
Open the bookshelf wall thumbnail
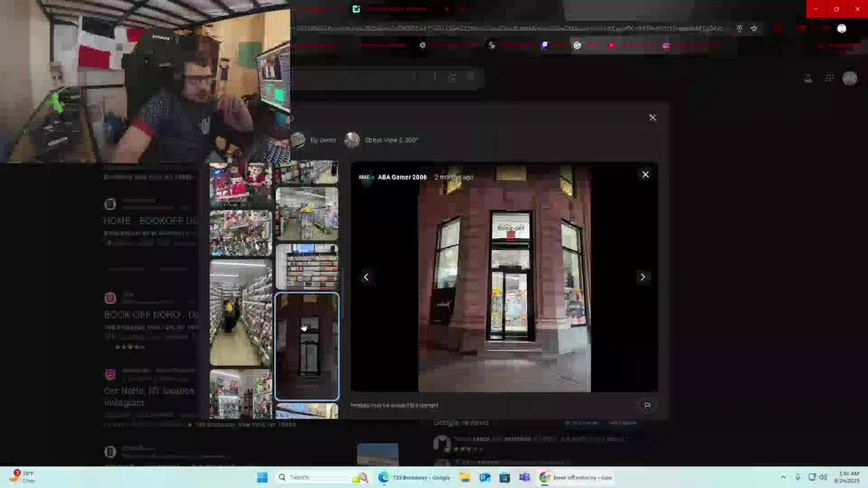click(307, 267)
